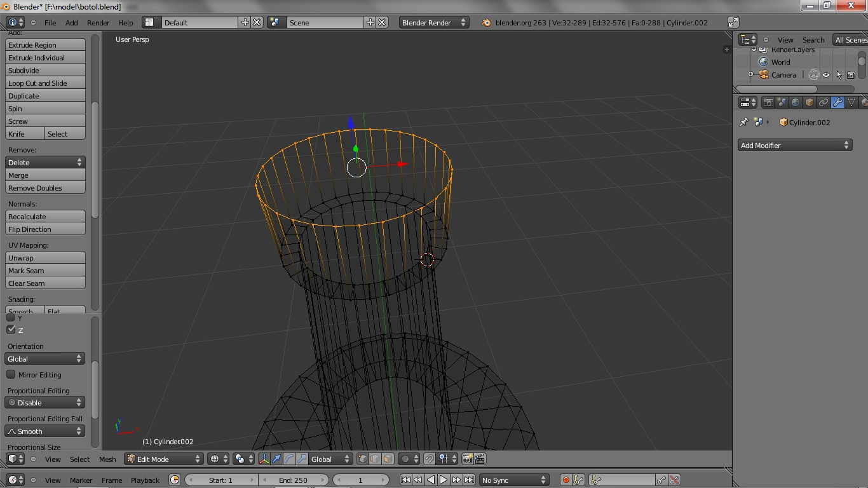Toggle automatic keyframe record button
This screenshot has height=488, width=868.
pyautogui.click(x=566, y=480)
